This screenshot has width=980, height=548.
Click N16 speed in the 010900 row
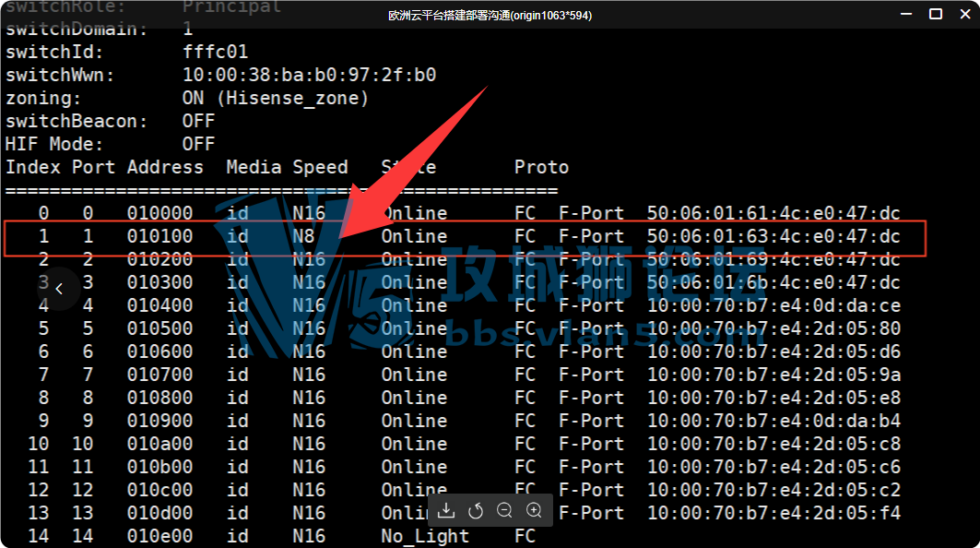click(x=309, y=421)
